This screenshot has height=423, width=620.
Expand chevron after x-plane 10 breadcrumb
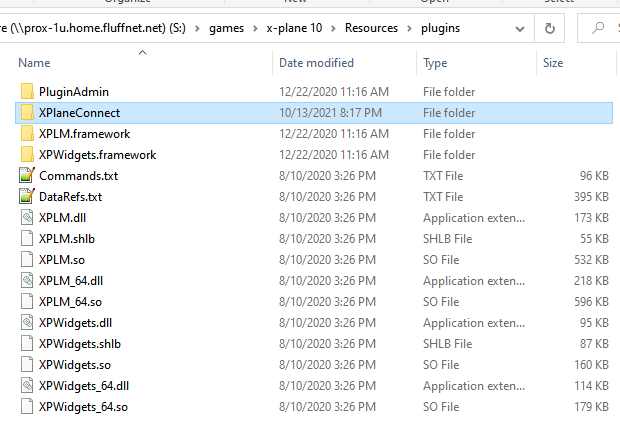pyautogui.click(x=333, y=28)
